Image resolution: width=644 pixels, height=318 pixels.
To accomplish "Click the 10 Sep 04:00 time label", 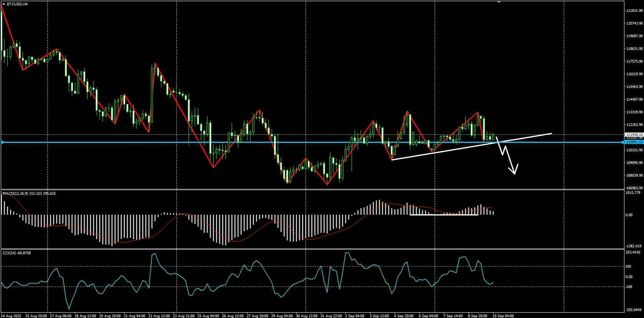I will pyautogui.click(x=503, y=316).
